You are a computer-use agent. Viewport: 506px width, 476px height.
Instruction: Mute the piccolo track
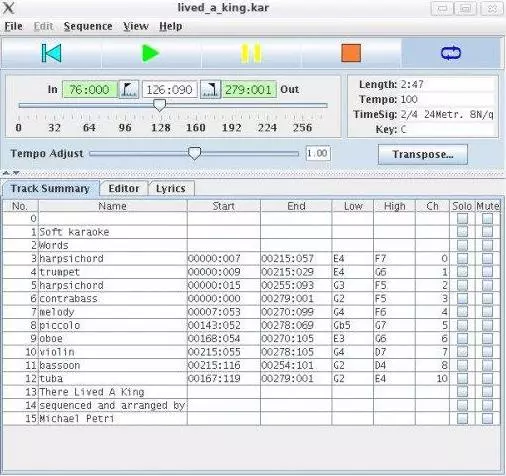coord(487,325)
